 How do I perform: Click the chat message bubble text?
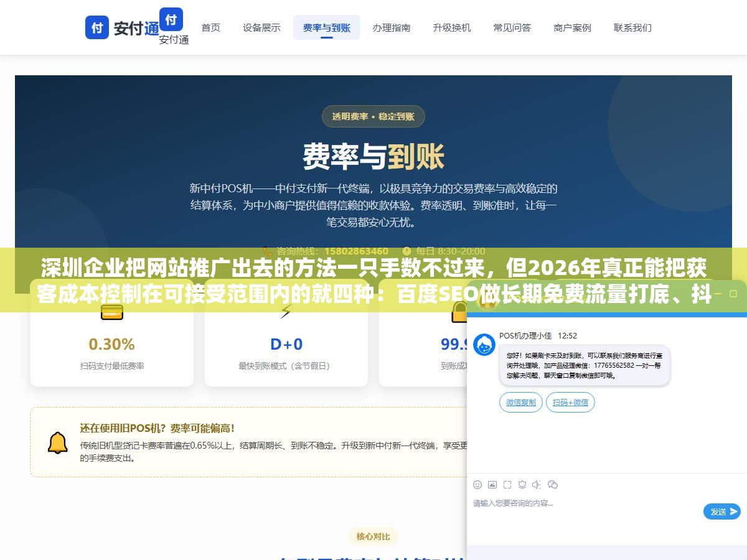(x=585, y=366)
